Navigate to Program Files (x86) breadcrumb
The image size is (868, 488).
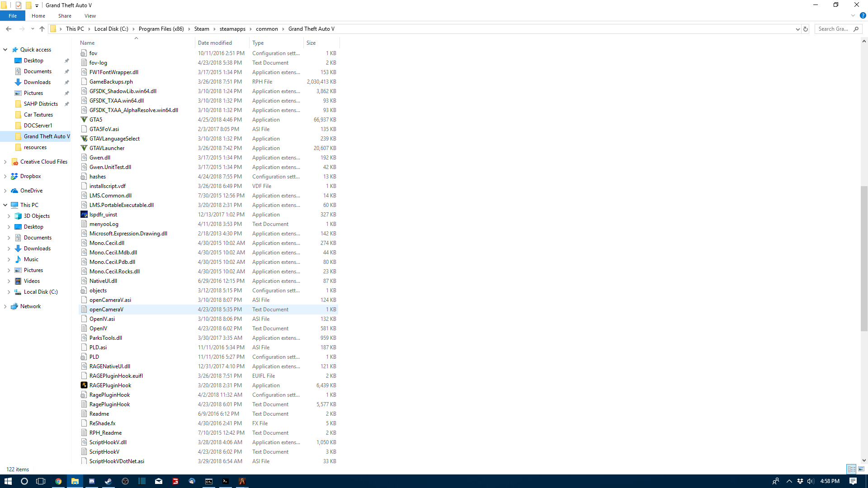click(161, 29)
